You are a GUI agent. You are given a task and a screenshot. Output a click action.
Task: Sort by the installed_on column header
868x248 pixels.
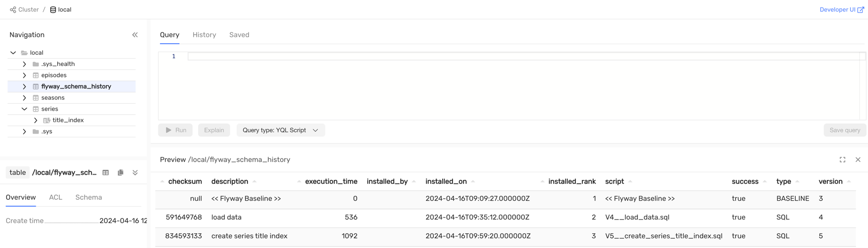click(x=446, y=181)
